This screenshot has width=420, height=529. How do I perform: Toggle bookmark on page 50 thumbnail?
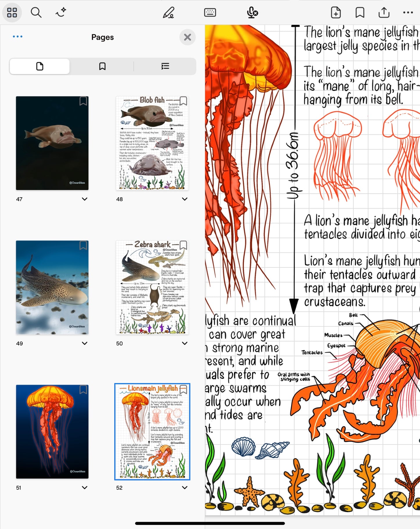pyautogui.click(x=183, y=245)
